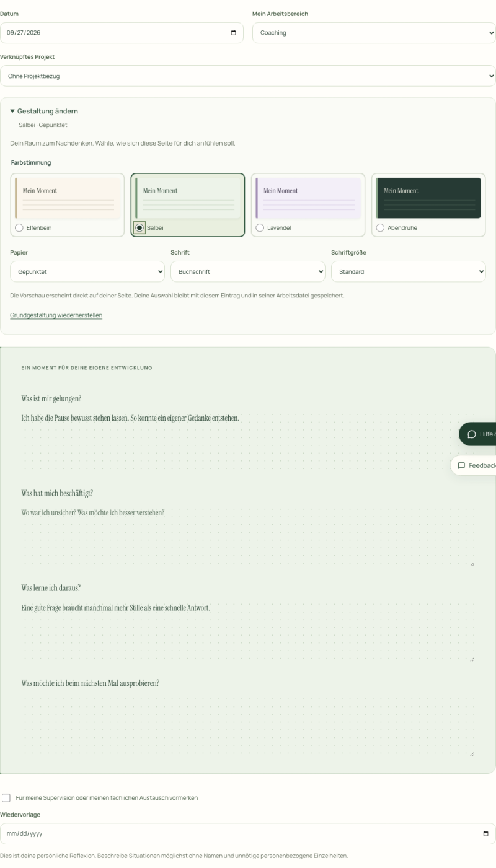496x868 pixels.
Task: Open the Schrift dropdown
Action: tap(248, 271)
